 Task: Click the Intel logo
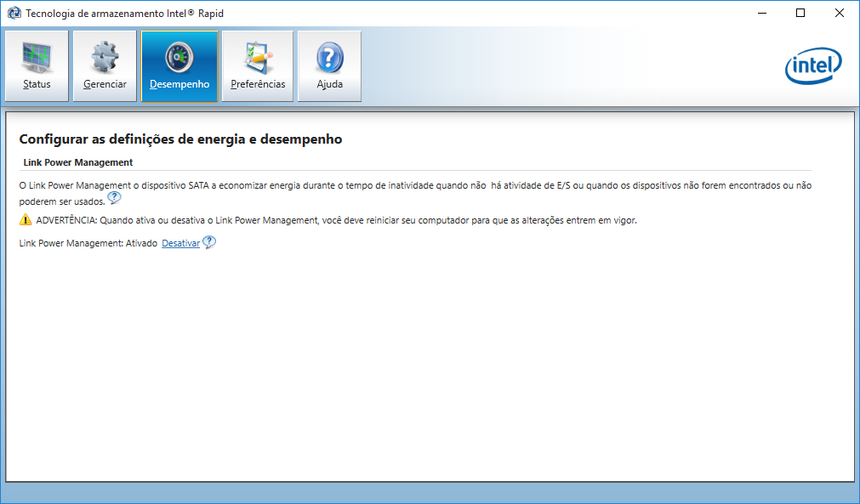pos(813,65)
